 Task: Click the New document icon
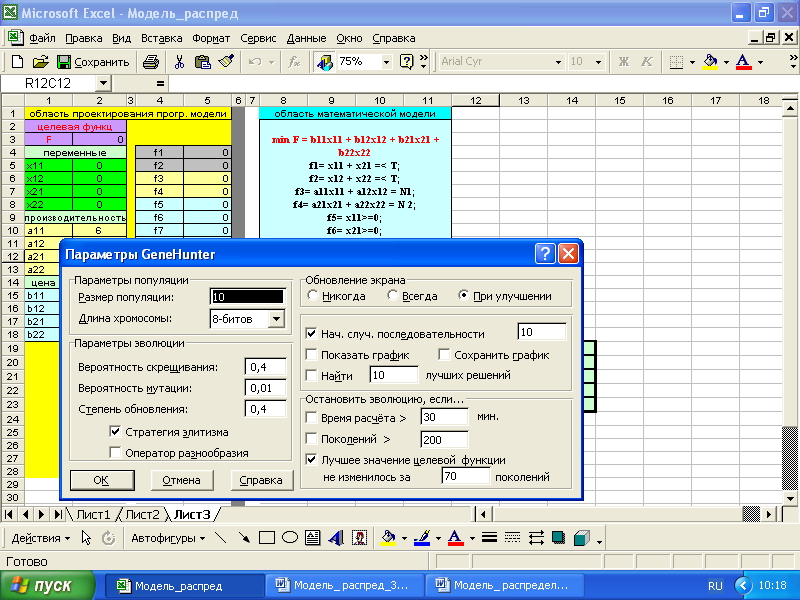coord(17,62)
